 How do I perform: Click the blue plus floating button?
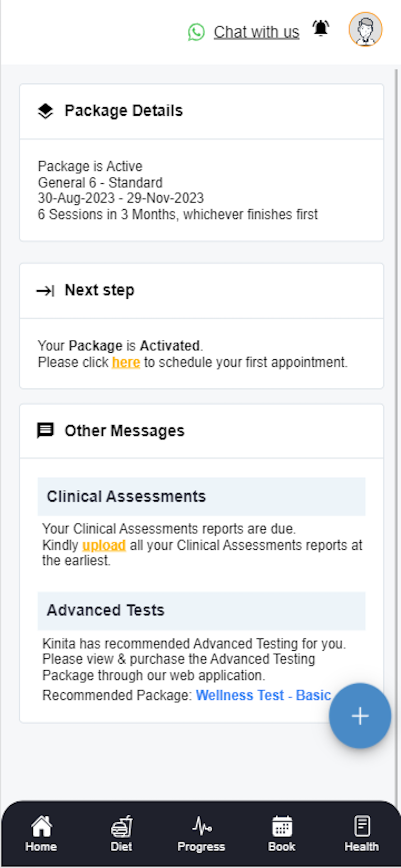coord(360,716)
